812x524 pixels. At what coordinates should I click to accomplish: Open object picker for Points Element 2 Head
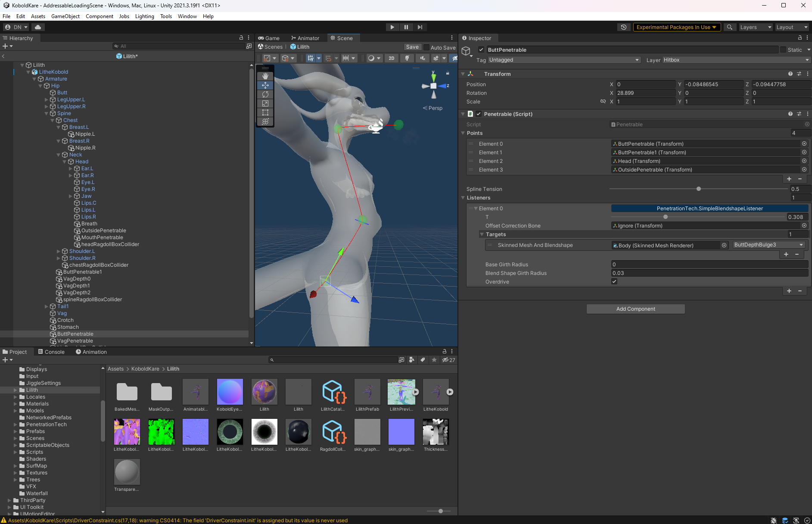tap(804, 161)
